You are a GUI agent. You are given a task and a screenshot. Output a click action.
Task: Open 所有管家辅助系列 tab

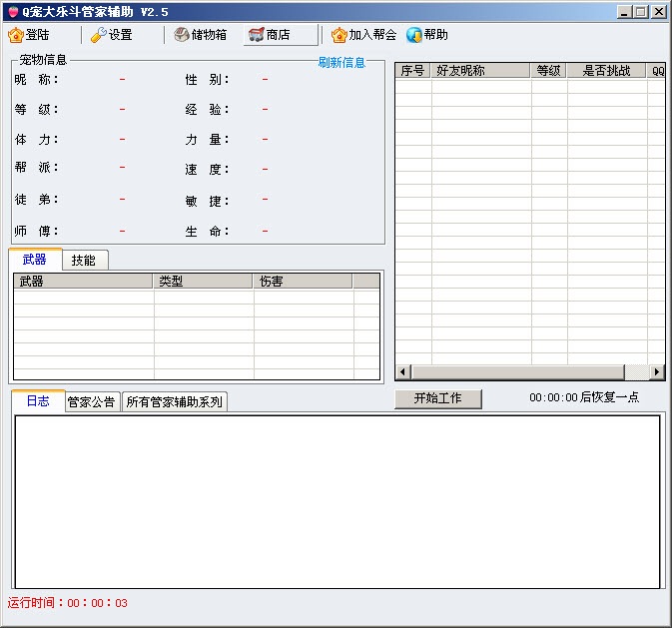(175, 402)
